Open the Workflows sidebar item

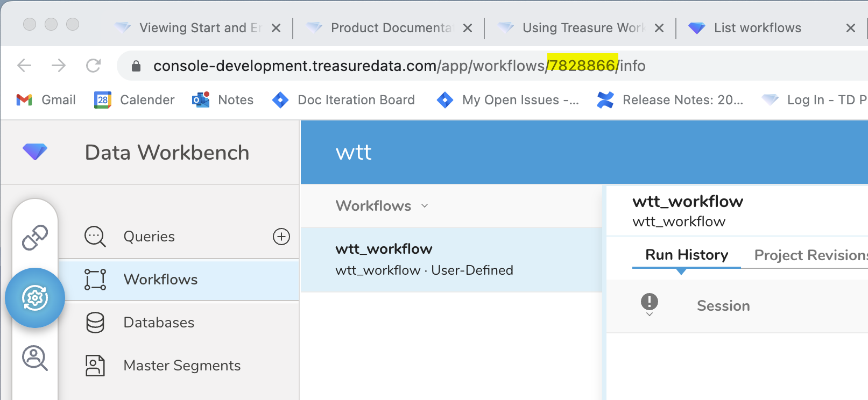160,280
